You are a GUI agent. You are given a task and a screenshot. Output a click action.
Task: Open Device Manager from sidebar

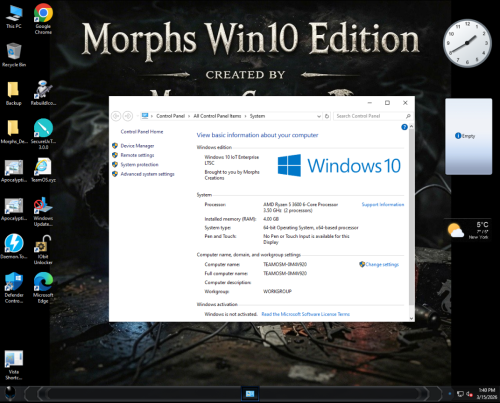(x=137, y=146)
